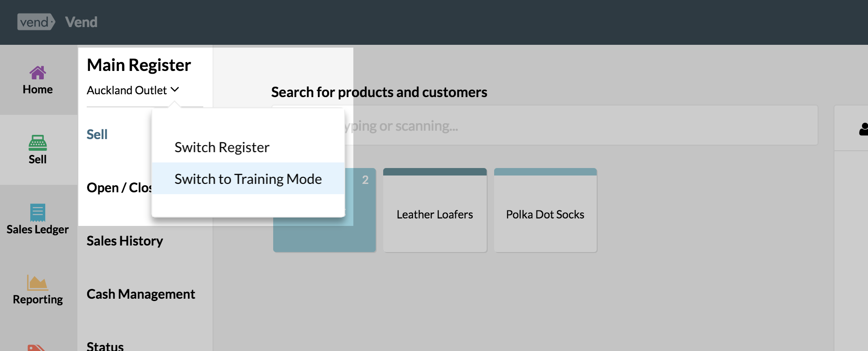
Task: Click the Main Register heading
Action: 139,65
